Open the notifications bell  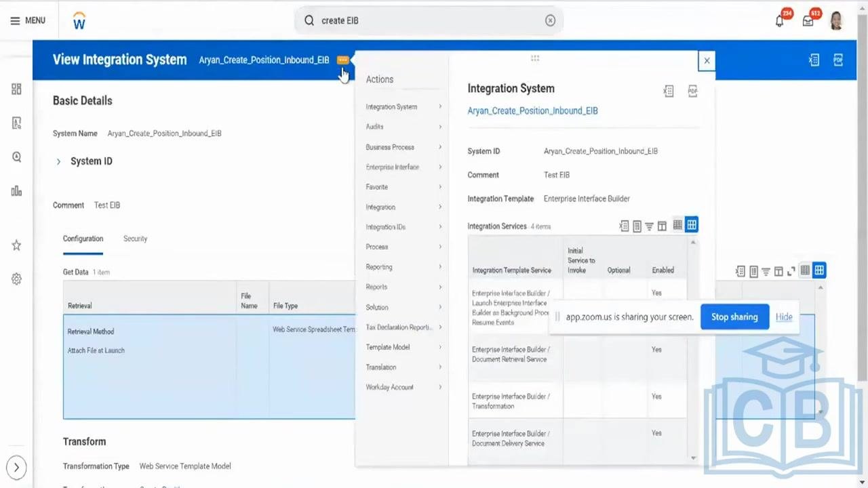pyautogui.click(x=780, y=21)
